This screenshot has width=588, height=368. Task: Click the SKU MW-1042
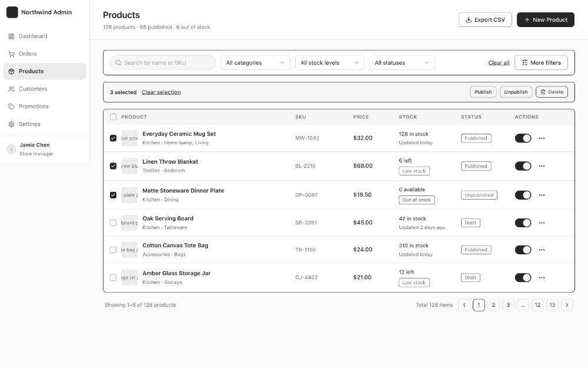307,138
